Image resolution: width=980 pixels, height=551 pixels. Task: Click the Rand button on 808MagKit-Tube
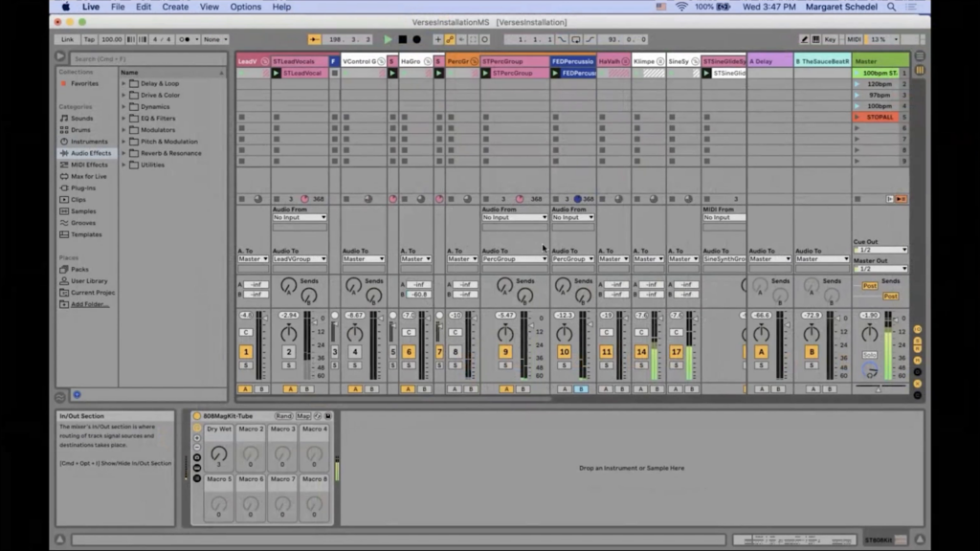coord(283,416)
